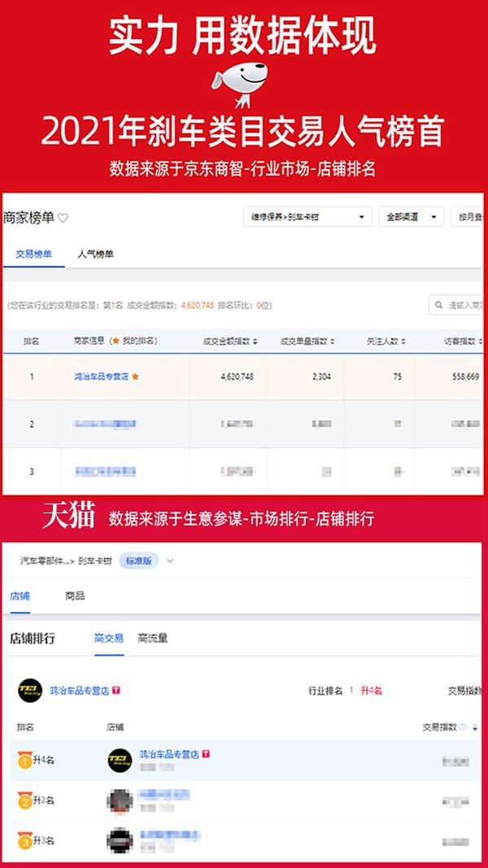The width and height of the screenshot is (488, 868).
Task: Click the help icon next to 交易指数 column
Action: (463, 727)
